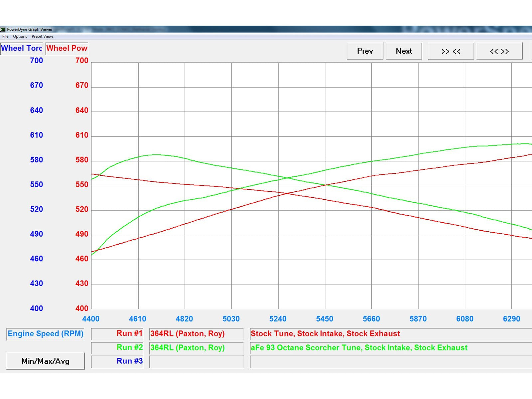Click Run #2 vehicle name field
The image size is (532, 399).
(x=196, y=348)
